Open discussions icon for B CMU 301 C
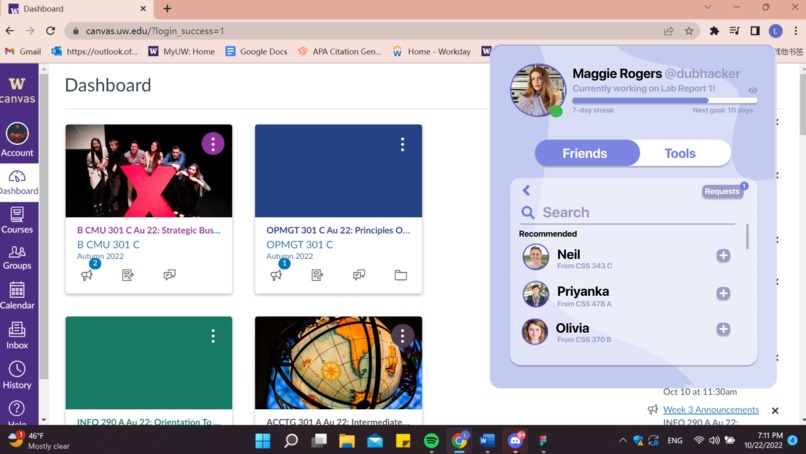This screenshot has height=454, width=806. (x=170, y=275)
